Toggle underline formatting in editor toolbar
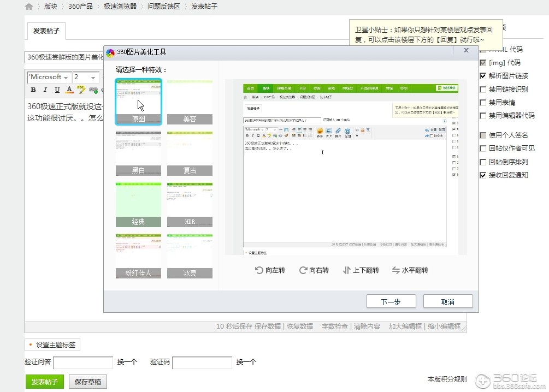 point(57,90)
